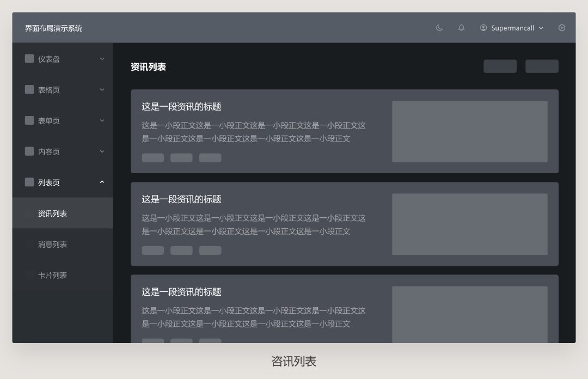The height and width of the screenshot is (379, 588).
Task: Click the body text of the first news card
Action: pyautogui.click(x=254, y=132)
